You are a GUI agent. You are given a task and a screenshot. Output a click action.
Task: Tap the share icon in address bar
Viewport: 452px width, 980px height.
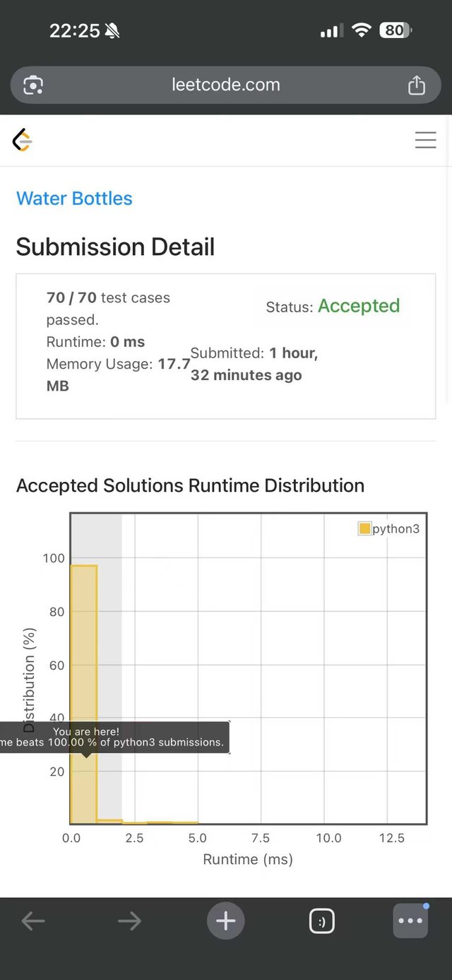point(417,85)
